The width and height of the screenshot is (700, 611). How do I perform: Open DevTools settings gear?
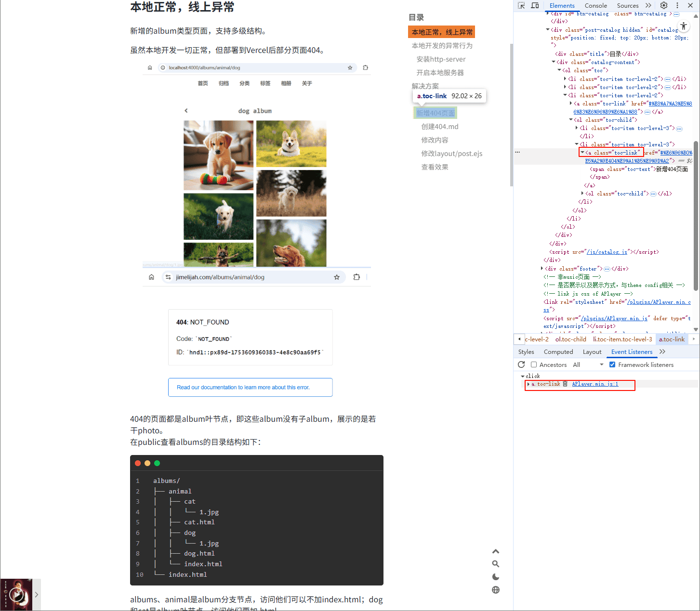point(664,5)
